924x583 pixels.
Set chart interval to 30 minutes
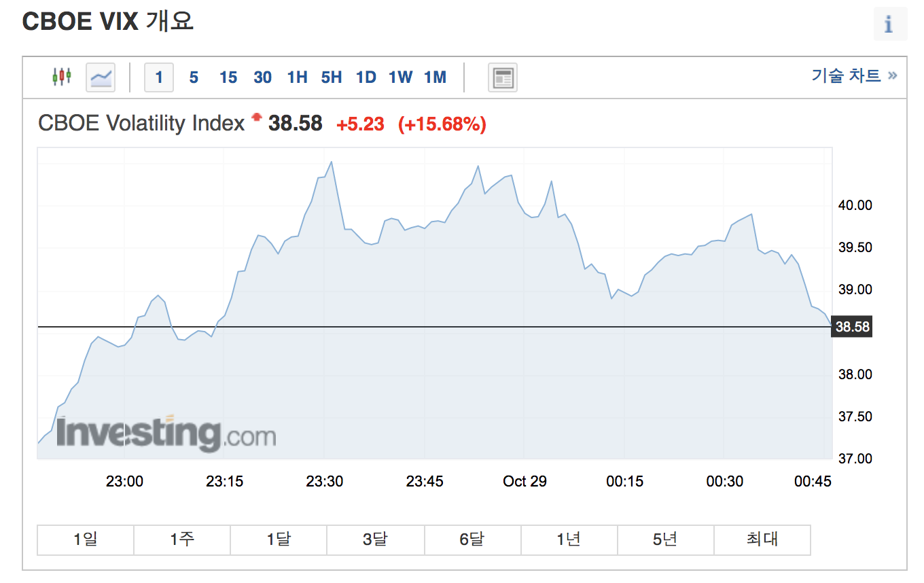tap(263, 77)
